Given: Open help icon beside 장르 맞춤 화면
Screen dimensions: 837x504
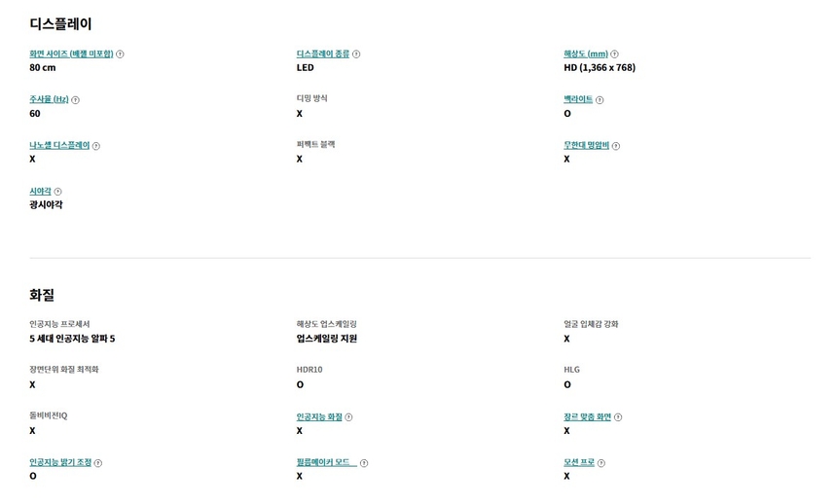Looking at the screenshot, I should (618, 417).
